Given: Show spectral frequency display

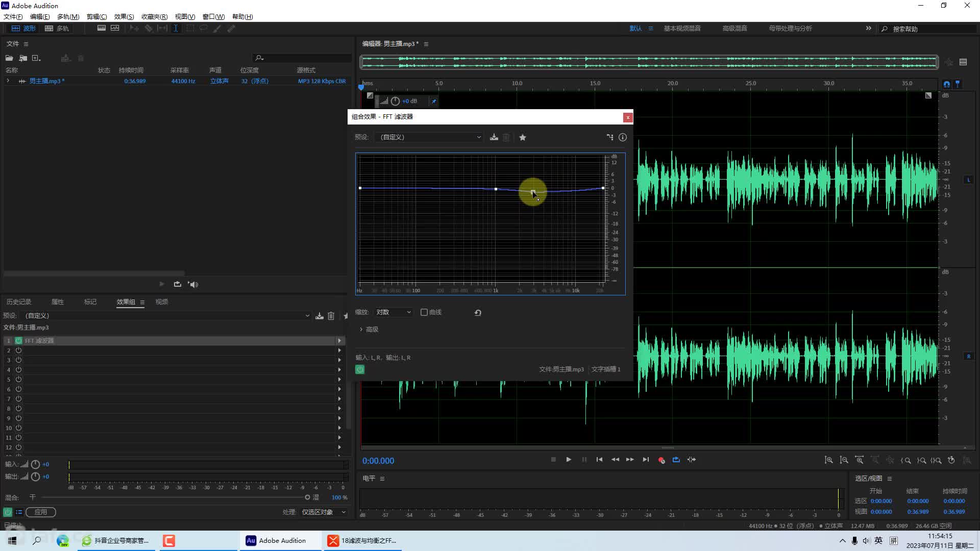Looking at the screenshot, I should click(102, 29).
